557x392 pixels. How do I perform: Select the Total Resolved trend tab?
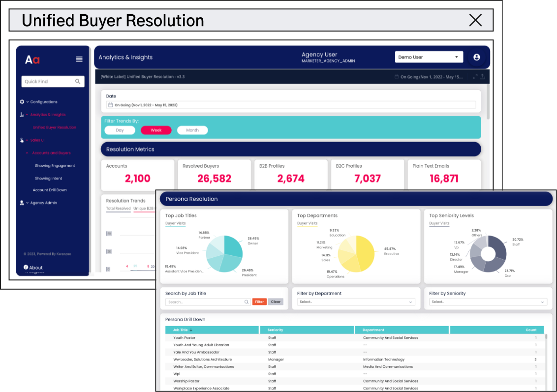coord(118,209)
